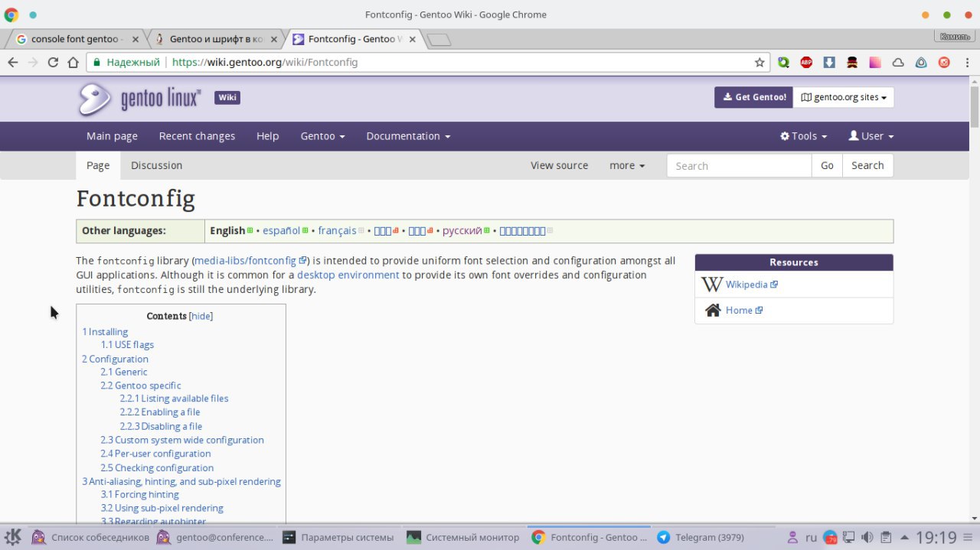Go back to the previous page
Image resolution: width=980 pixels, height=550 pixels.
pos(13,63)
